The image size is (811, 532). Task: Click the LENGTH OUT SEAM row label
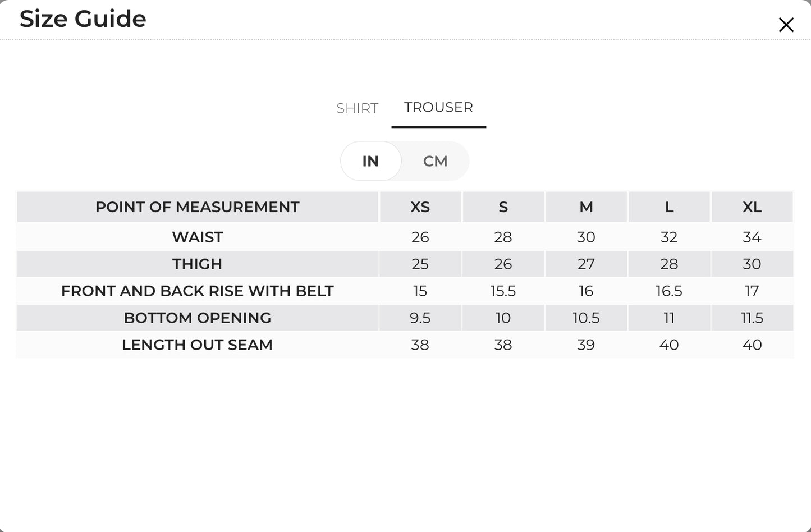[198, 345]
